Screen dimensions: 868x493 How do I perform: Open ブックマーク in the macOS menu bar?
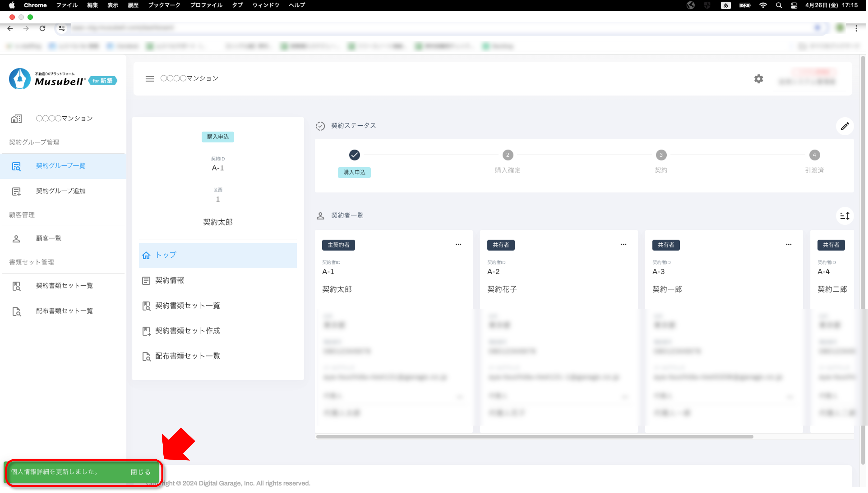coord(164,5)
